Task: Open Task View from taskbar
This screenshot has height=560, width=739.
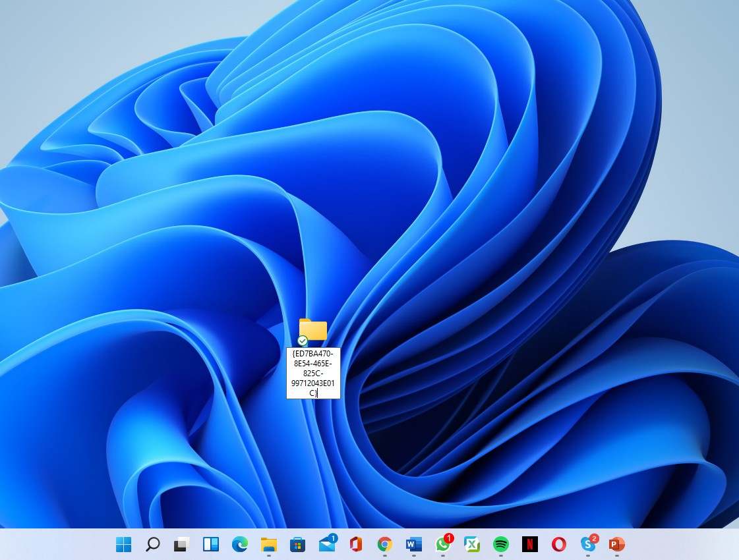Action: (181, 544)
